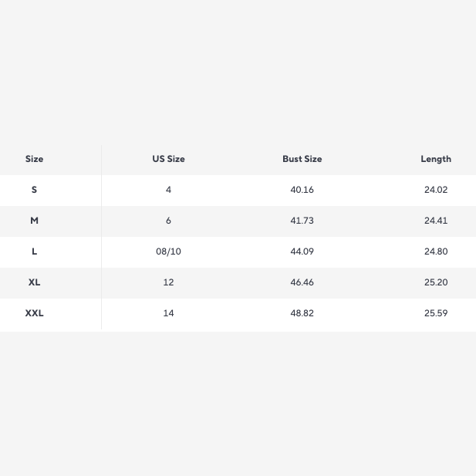The image size is (476, 476).
Task: Click length value 24.80
Action: pos(436,252)
